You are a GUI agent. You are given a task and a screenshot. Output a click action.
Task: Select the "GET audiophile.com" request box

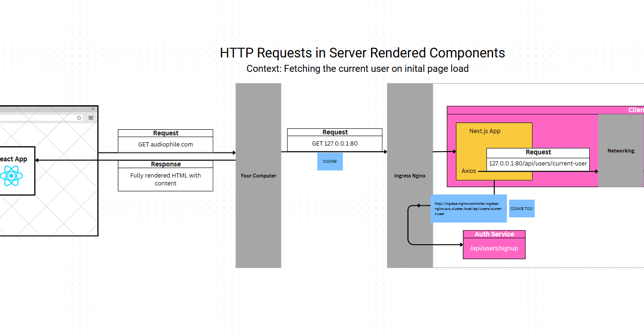tap(166, 145)
